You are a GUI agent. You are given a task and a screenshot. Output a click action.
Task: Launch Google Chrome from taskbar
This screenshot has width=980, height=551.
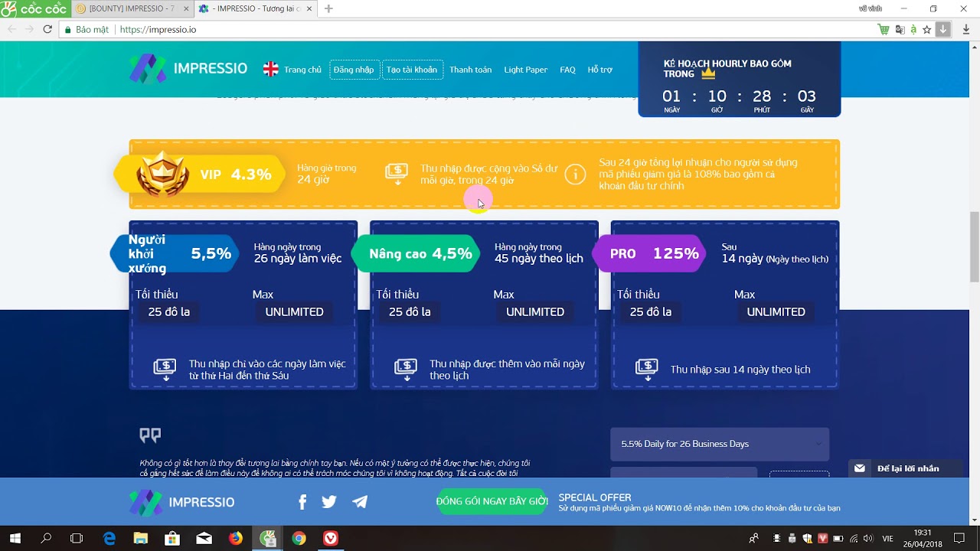pos(299,538)
